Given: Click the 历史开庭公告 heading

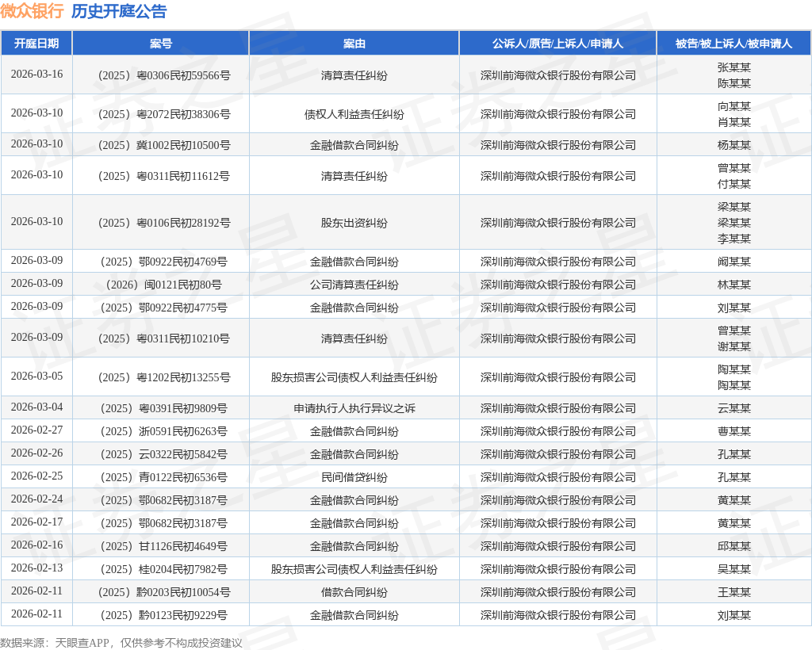Looking at the screenshot, I should 119,11.
